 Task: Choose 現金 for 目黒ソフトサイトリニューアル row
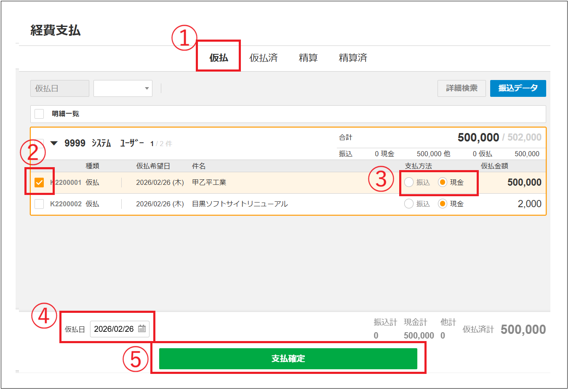coord(442,204)
